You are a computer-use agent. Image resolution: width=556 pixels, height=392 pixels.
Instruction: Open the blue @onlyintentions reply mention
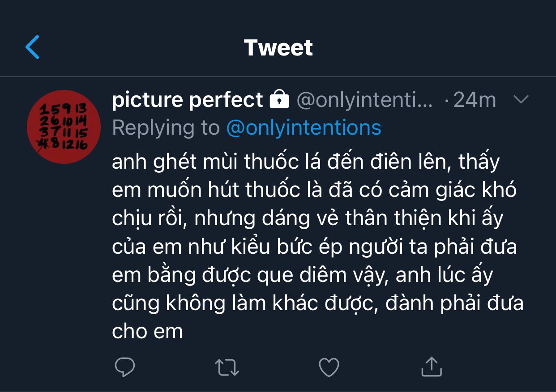click(304, 128)
